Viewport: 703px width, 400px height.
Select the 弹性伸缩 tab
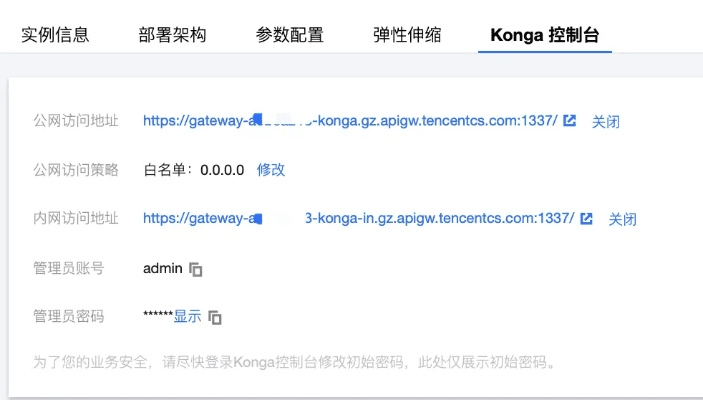[406, 35]
